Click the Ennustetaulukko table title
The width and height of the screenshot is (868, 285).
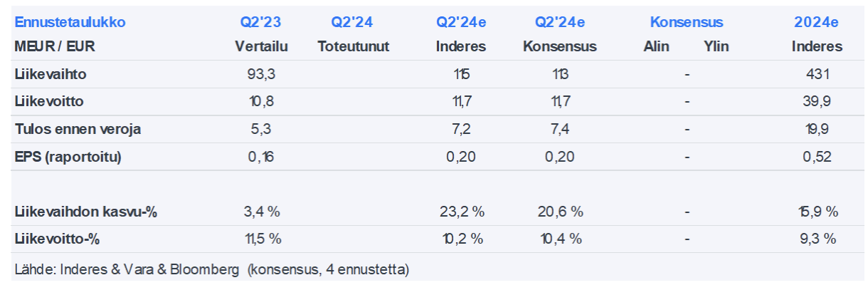point(70,22)
